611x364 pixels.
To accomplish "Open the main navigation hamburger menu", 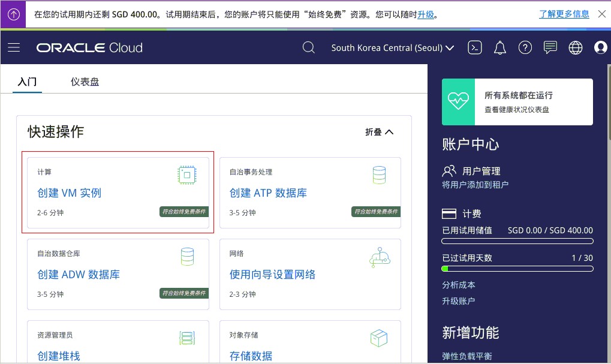I will point(14,47).
